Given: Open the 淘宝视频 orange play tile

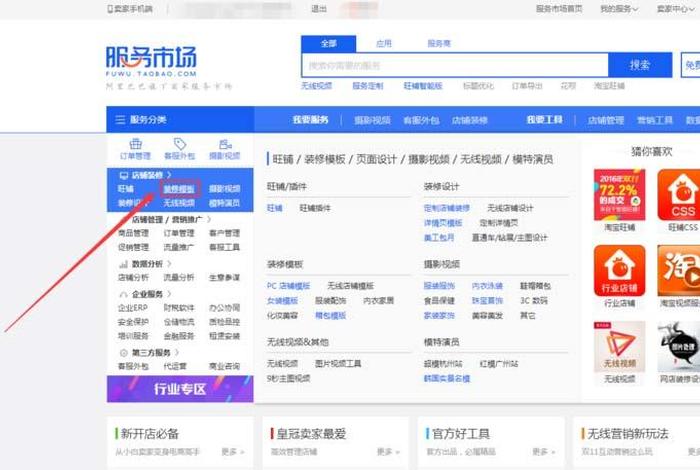Looking at the screenshot, I should [x=679, y=270].
